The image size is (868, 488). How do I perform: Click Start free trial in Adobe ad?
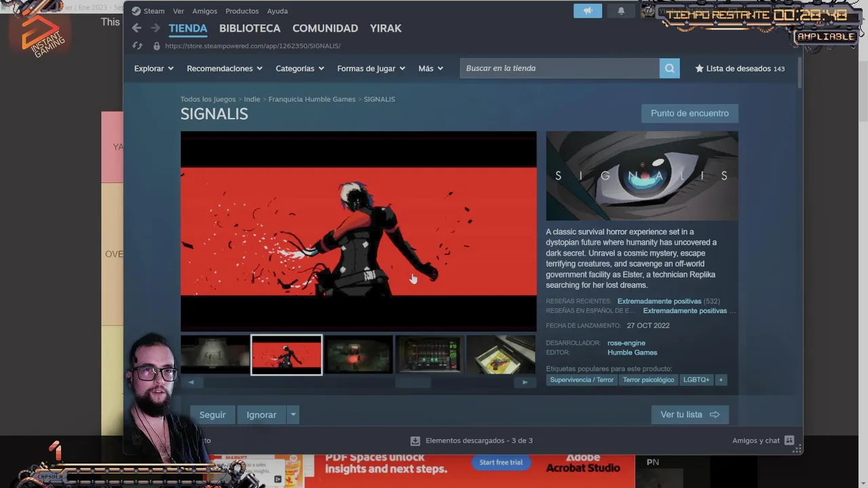point(500,462)
